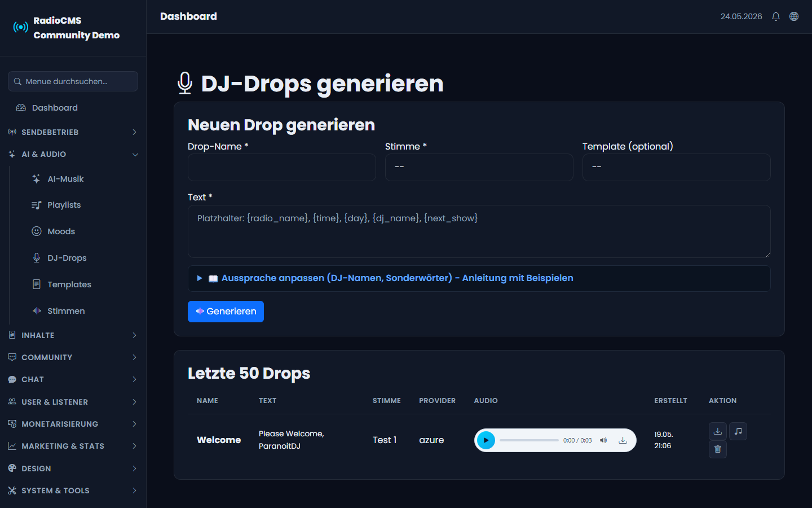Viewport: 812px width, 508px height.
Task: Open the globe language icon
Action: click(x=794, y=16)
